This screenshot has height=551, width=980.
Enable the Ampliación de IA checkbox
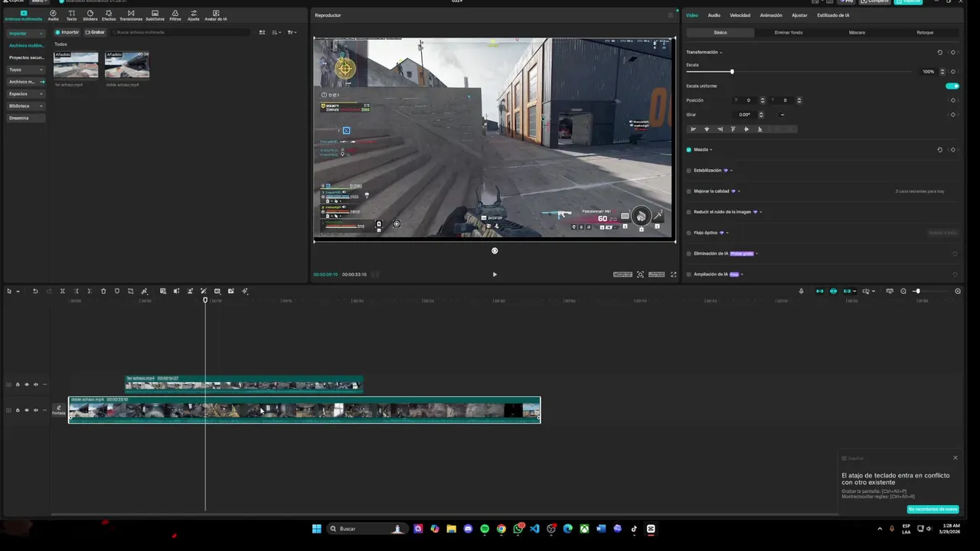[689, 274]
